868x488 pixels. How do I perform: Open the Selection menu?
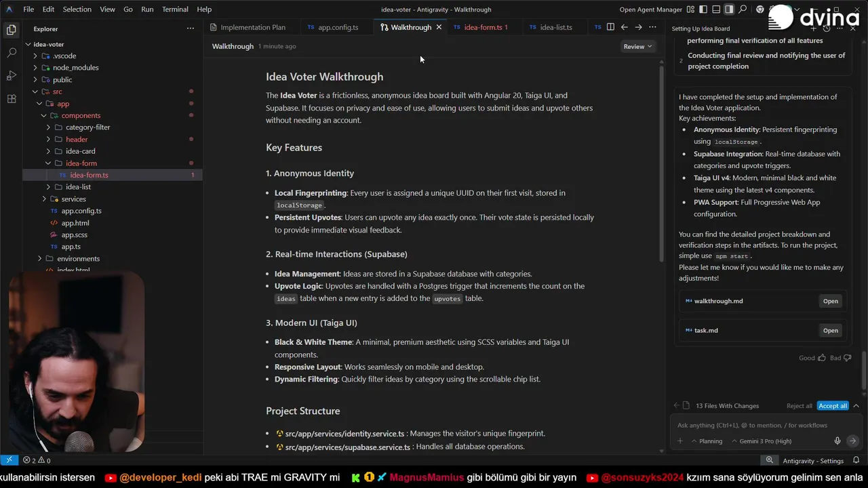click(x=77, y=9)
